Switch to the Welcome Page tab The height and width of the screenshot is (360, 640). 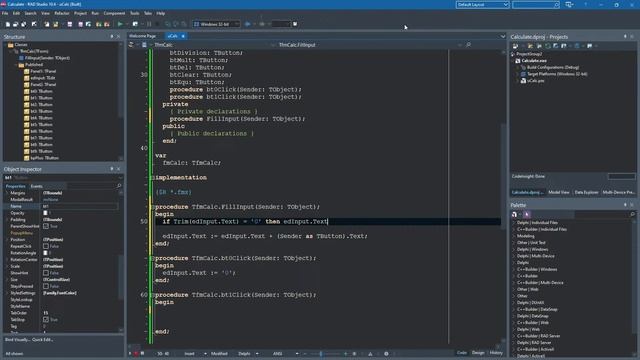(143, 36)
